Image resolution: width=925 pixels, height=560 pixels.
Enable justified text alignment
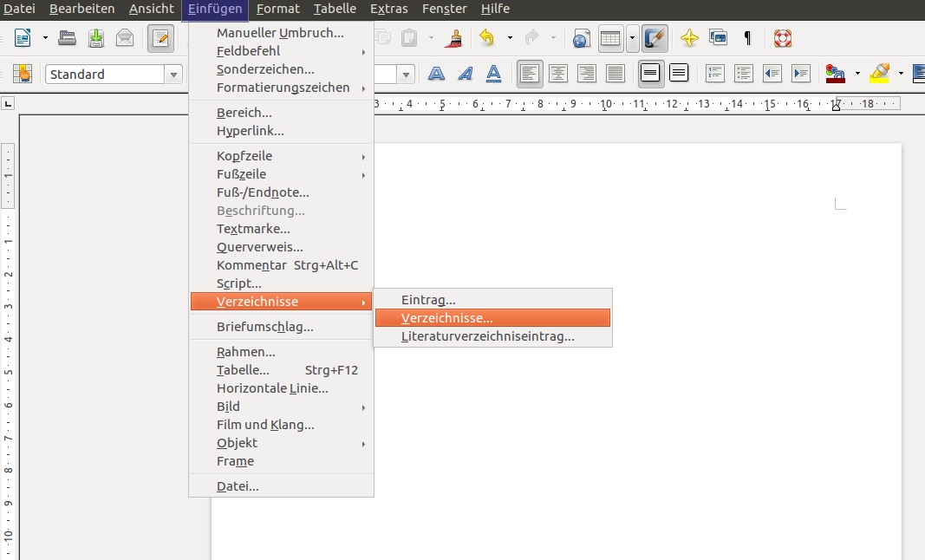click(615, 74)
